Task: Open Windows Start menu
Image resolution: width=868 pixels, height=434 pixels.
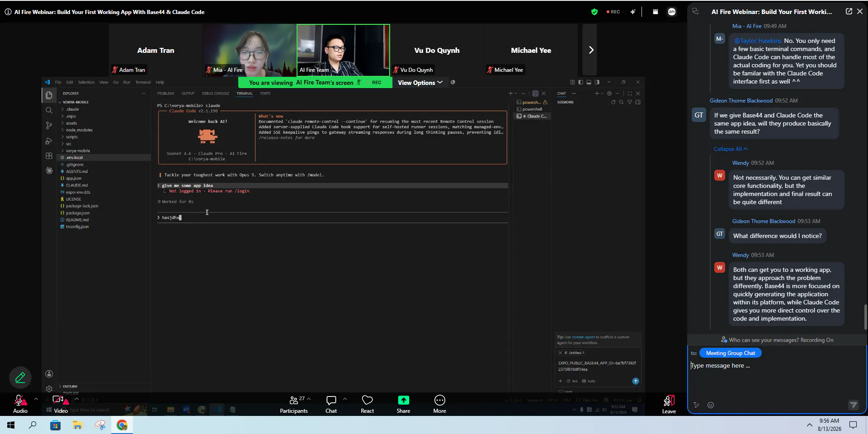Action: [x=11, y=425]
